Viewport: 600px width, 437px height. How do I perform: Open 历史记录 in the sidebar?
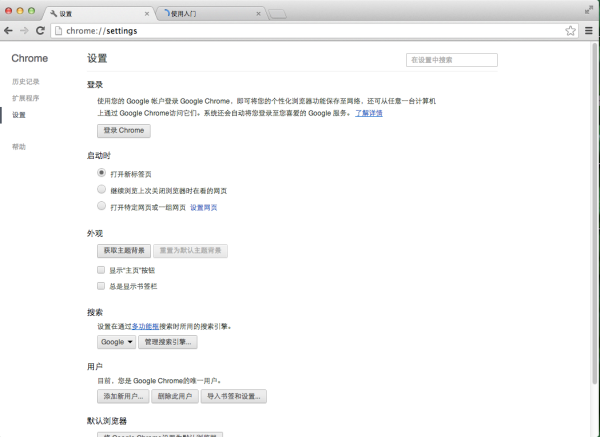coord(26,82)
